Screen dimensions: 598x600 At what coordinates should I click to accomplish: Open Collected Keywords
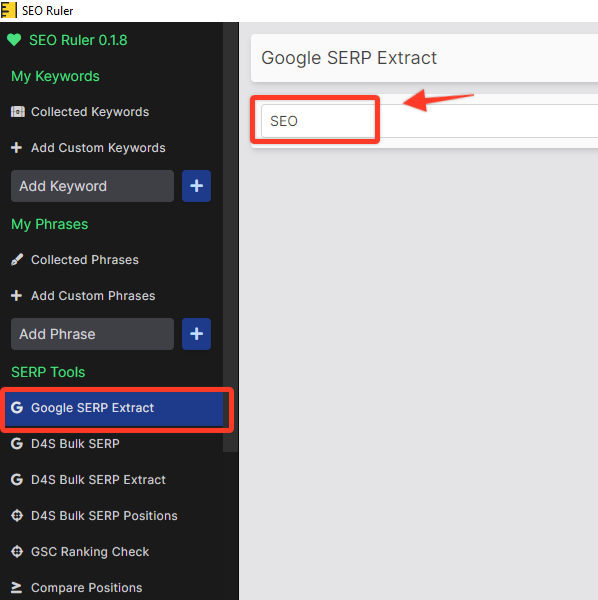tap(90, 112)
